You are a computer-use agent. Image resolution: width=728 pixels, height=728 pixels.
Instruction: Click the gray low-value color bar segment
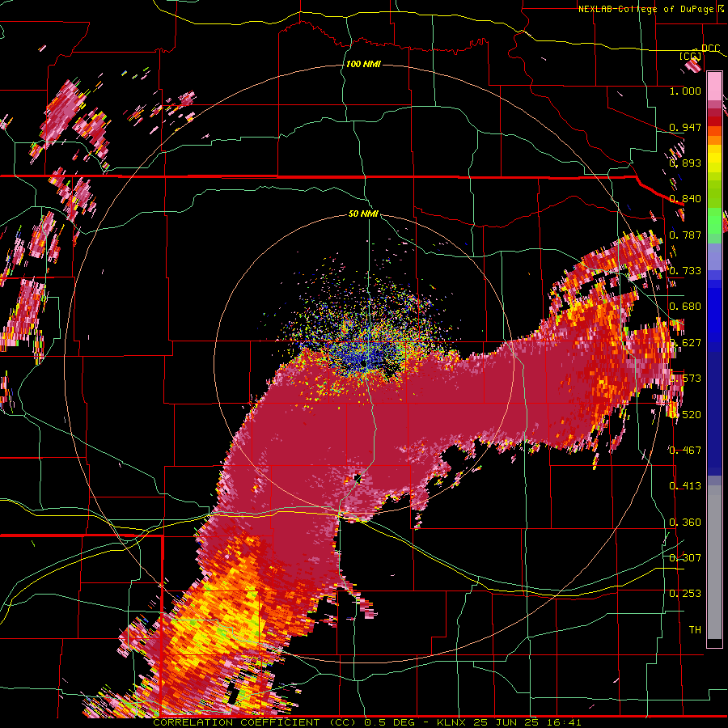point(714,562)
